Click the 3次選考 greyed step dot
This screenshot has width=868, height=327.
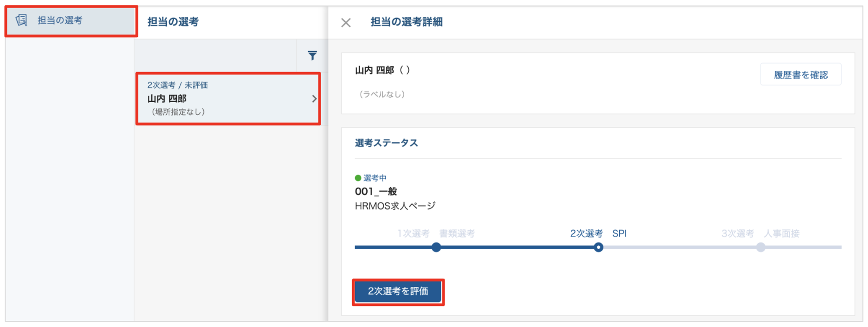pos(760,247)
